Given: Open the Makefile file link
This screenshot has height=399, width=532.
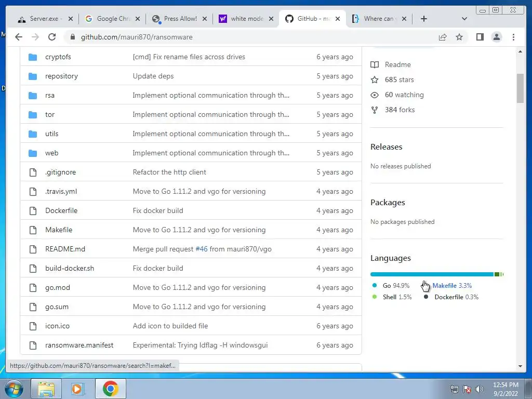Looking at the screenshot, I should 59,230.
